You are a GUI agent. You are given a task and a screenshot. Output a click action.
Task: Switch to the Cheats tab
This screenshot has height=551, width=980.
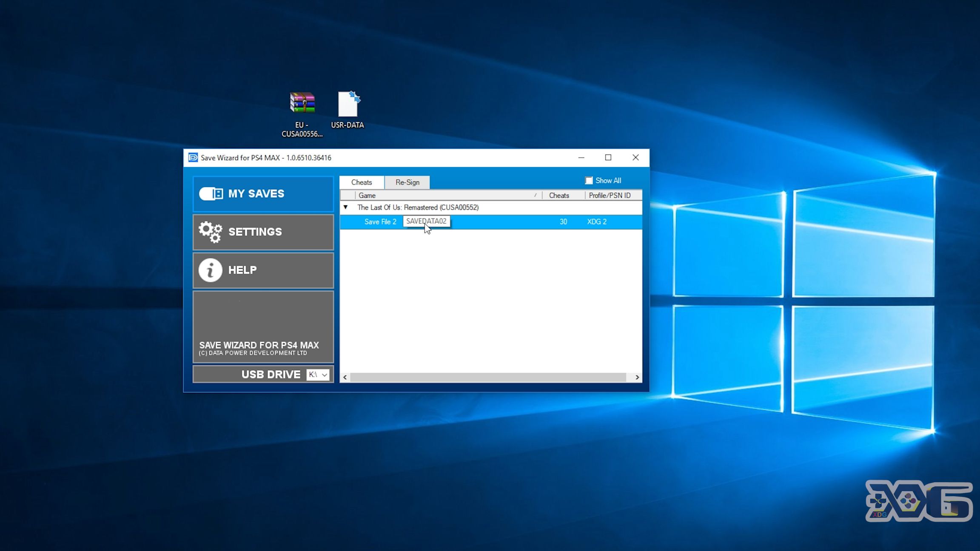click(362, 182)
